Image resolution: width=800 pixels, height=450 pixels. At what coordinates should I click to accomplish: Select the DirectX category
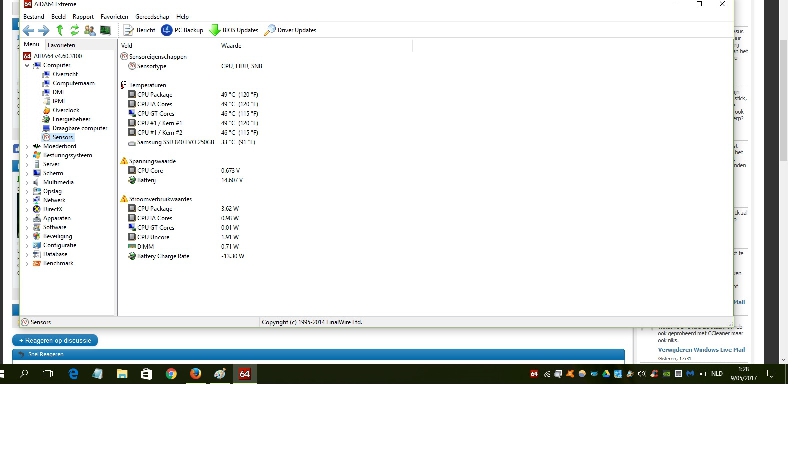tap(47, 209)
